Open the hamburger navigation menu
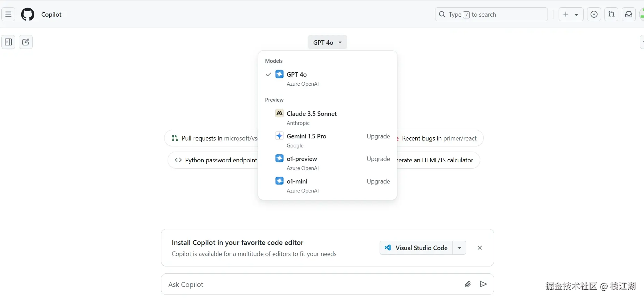 click(8, 14)
